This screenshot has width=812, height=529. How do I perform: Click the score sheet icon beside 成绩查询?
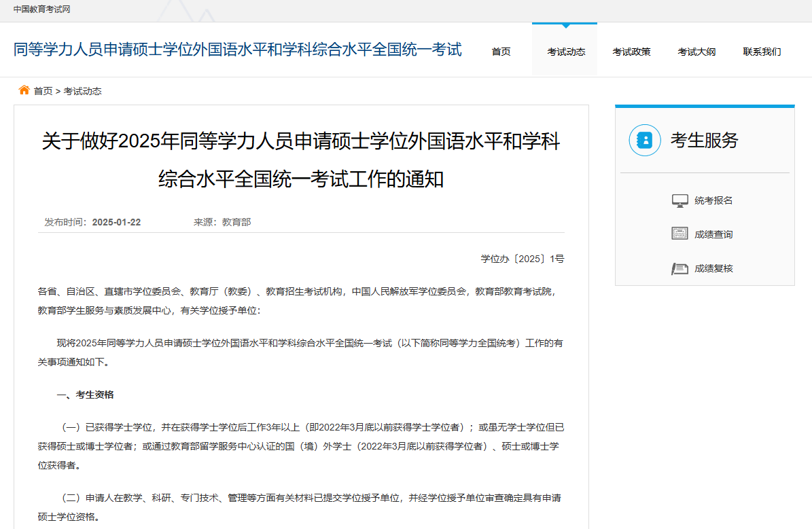coord(679,234)
